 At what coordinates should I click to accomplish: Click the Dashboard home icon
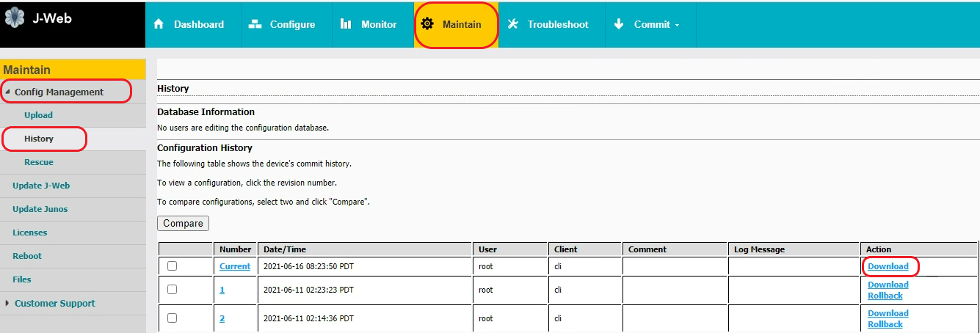coord(159,24)
